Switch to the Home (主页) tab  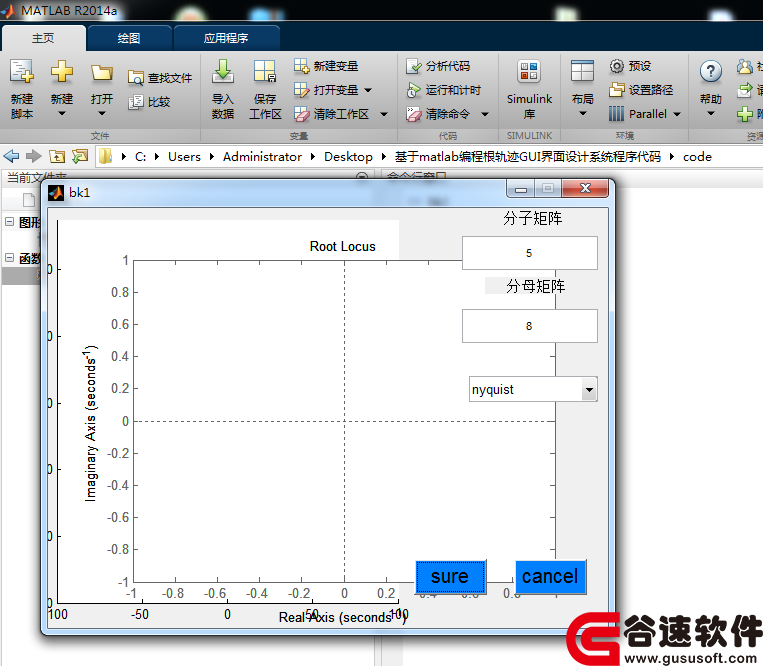[43, 38]
